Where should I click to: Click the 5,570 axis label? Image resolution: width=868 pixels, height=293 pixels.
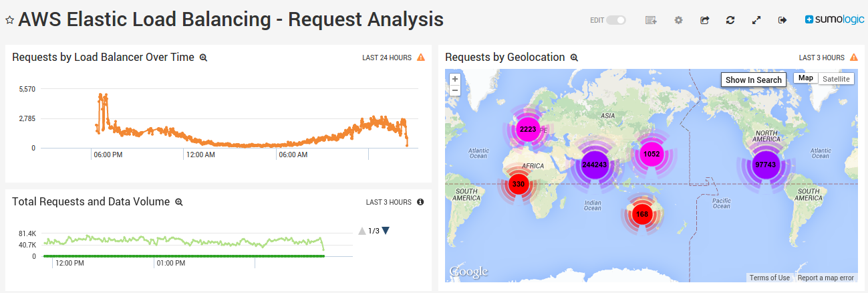[27, 89]
